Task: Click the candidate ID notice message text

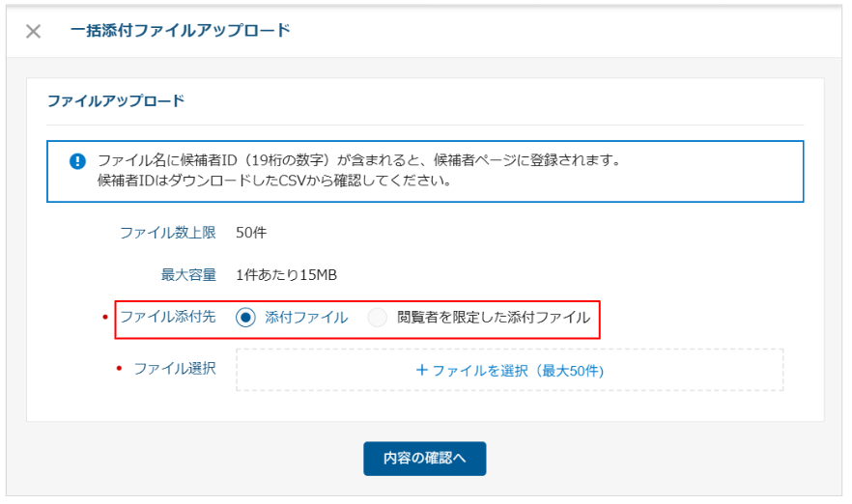Action: (x=357, y=170)
